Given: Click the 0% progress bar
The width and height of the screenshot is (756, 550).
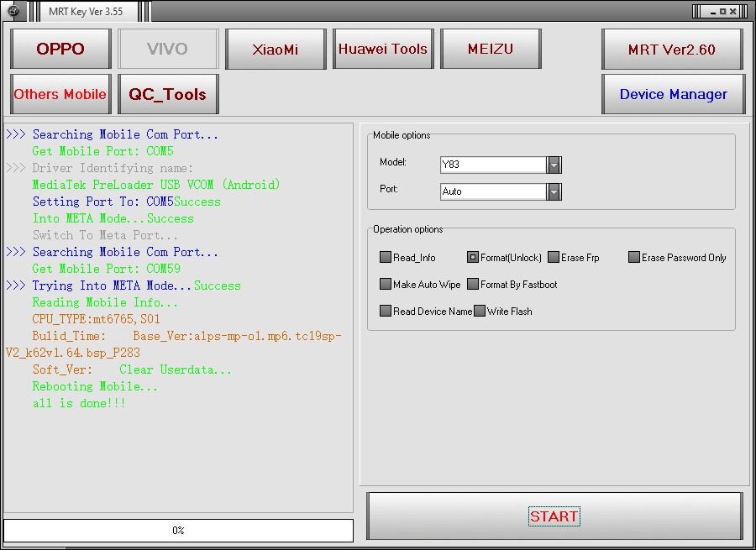Looking at the screenshot, I should tap(178, 530).
